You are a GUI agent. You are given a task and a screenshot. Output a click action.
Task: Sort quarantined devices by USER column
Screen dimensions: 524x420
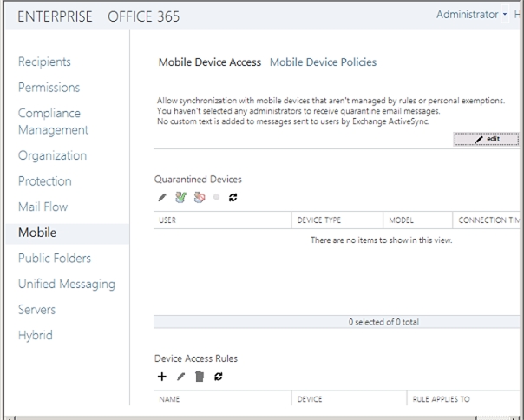point(223,220)
